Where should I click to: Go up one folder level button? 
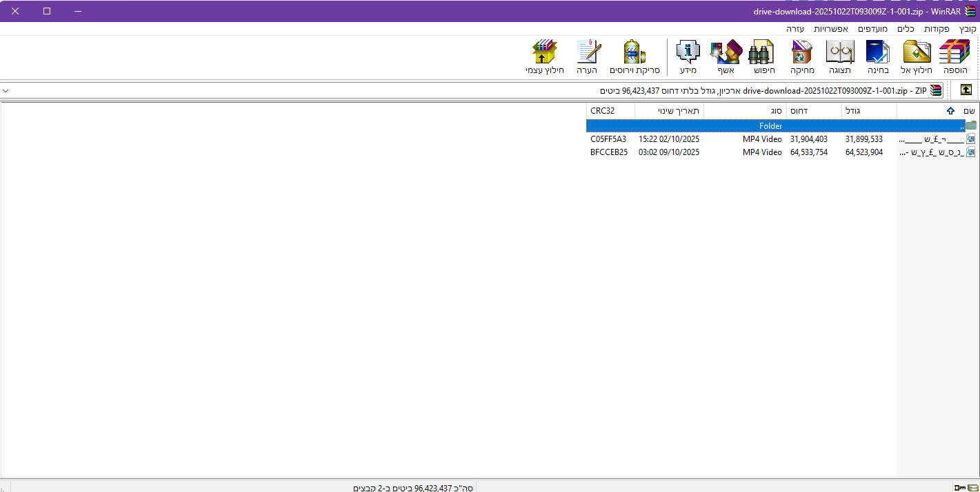[966, 90]
